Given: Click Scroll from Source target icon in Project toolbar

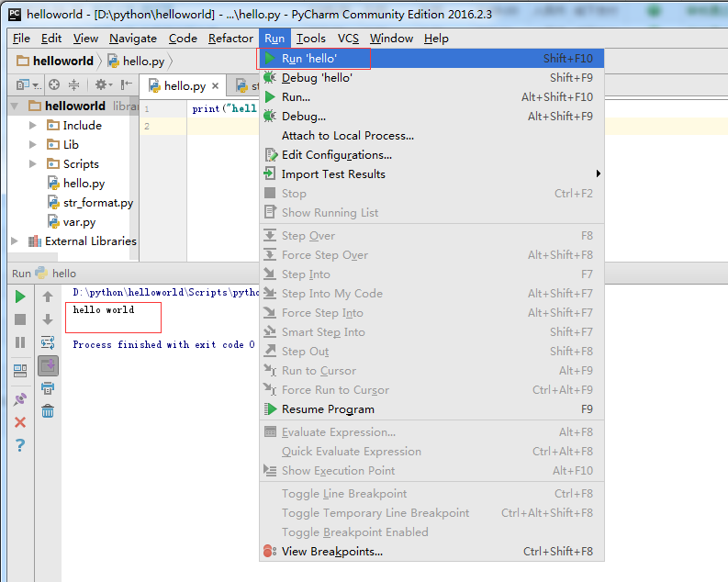Looking at the screenshot, I should (54, 84).
